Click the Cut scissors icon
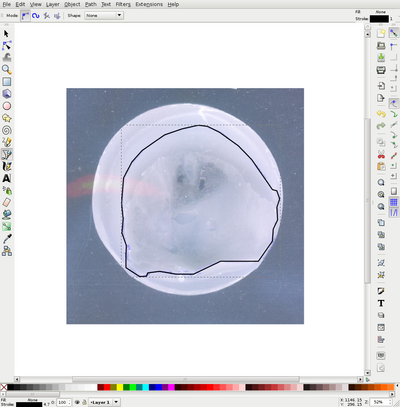 381,154
